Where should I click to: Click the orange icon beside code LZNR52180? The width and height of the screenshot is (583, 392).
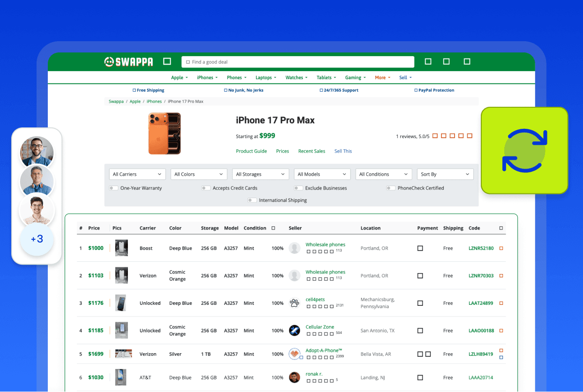(x=501, y=248)
